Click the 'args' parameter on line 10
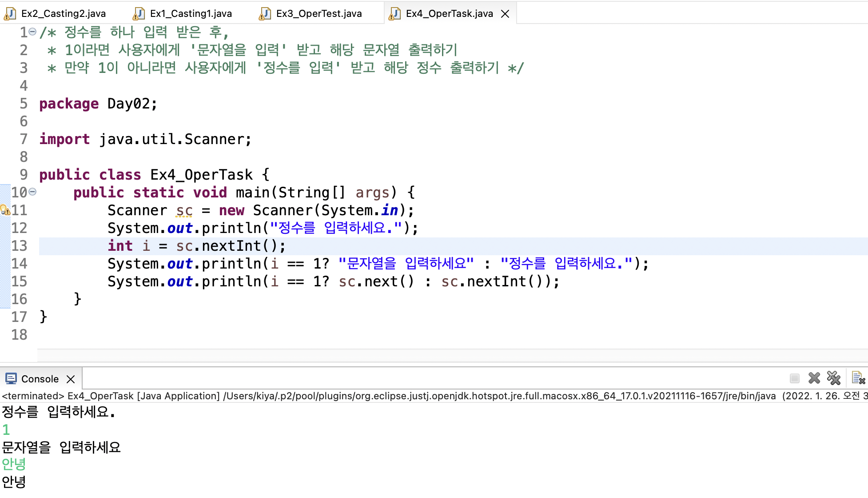868x498 pixels. [372, 193]
